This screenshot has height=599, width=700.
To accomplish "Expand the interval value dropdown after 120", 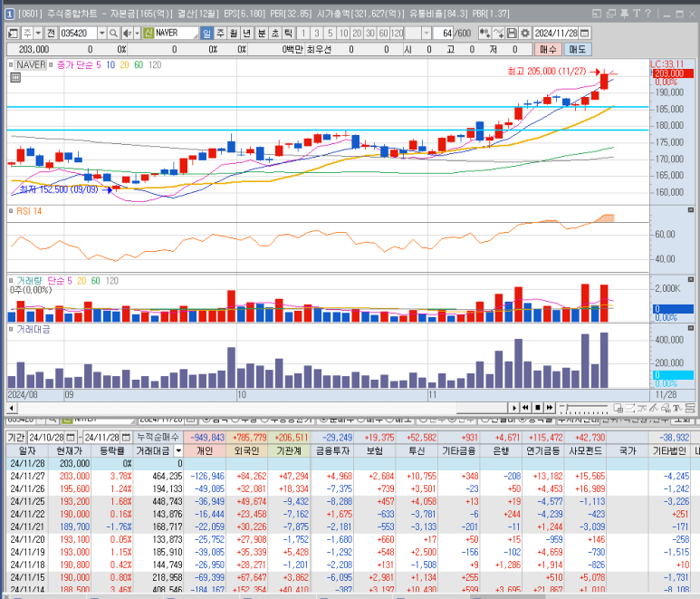I will click(x=427, y=33).
